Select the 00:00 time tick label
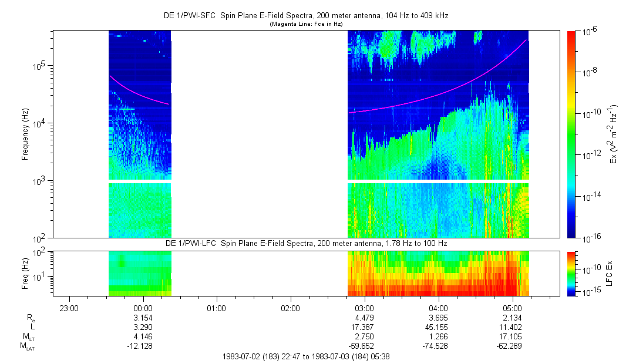636x364 pixels. [x=143, y=308]
